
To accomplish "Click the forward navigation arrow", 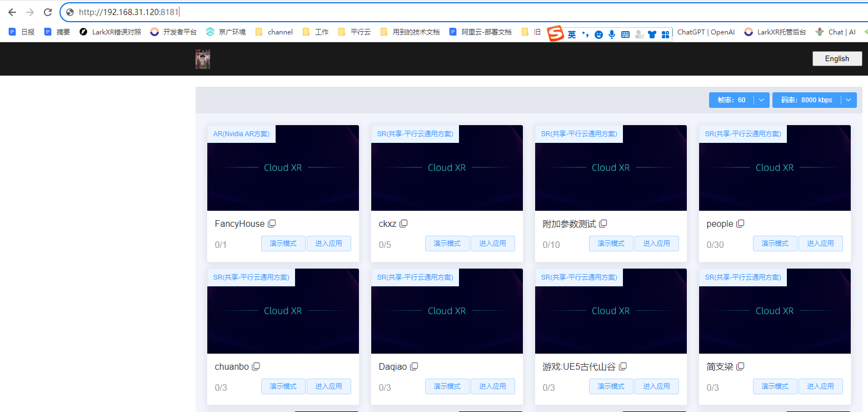I will coord(30,12).
